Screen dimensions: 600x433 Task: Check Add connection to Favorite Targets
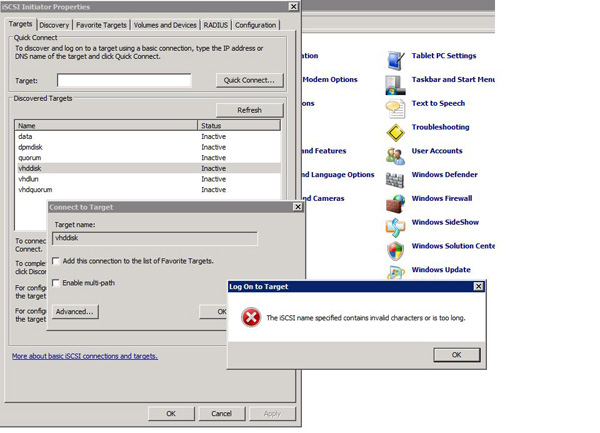pyautogui.click(x=56, y=261)
